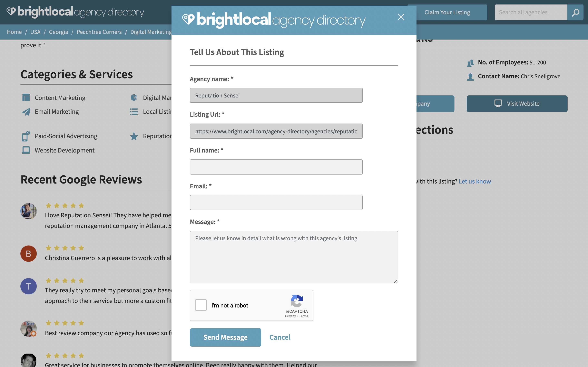Image resolution: width=588 pixels, height=367 pixels.
Task: Open the Georgia breadcrumb link
Action: (58, 32)
